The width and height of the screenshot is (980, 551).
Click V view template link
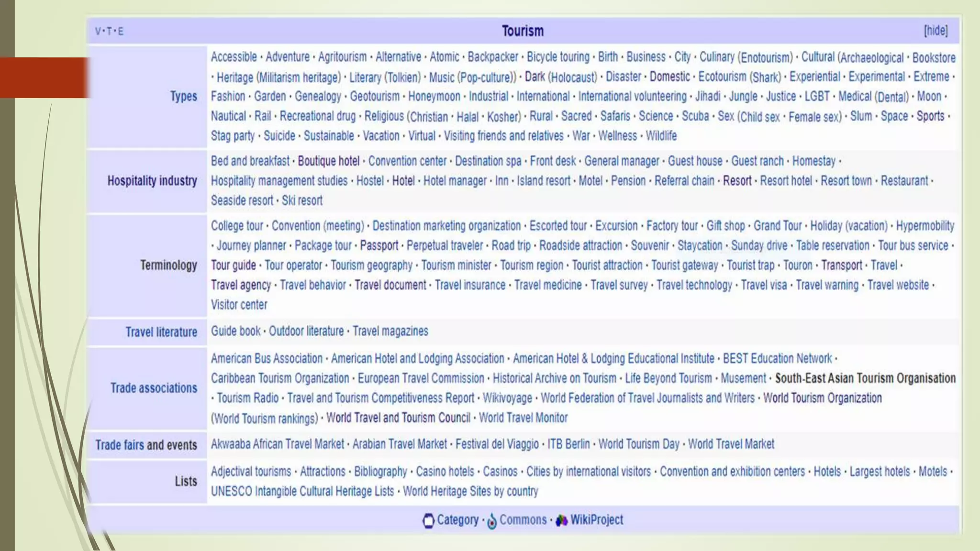[98, 32]
